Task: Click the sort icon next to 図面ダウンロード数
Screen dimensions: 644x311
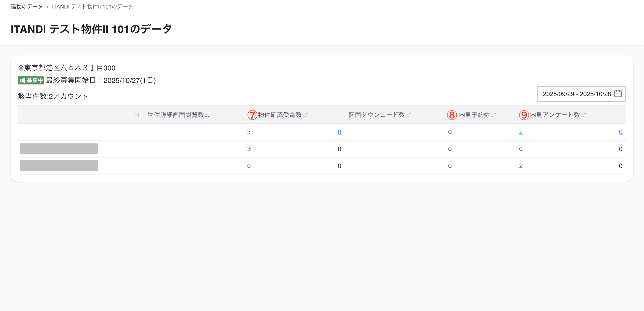Action: [x=408, y=115]
